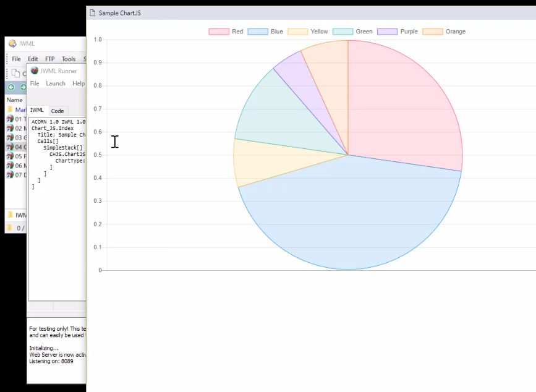Screen dimensions: 536x392
Task: Switch to the IWML tab
Action: click(37, 110)
